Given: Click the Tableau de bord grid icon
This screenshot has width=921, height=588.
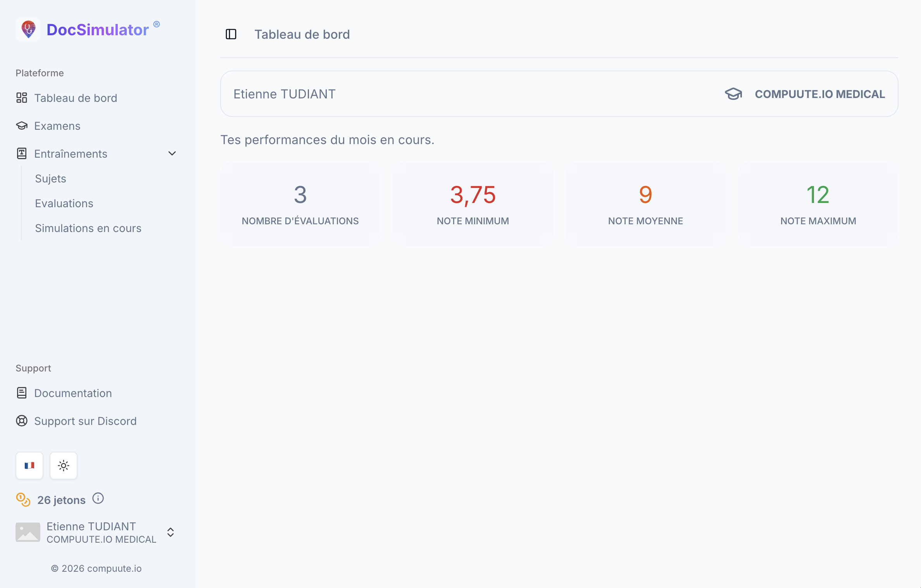Looking at the screenshot, I should (22, 98).
